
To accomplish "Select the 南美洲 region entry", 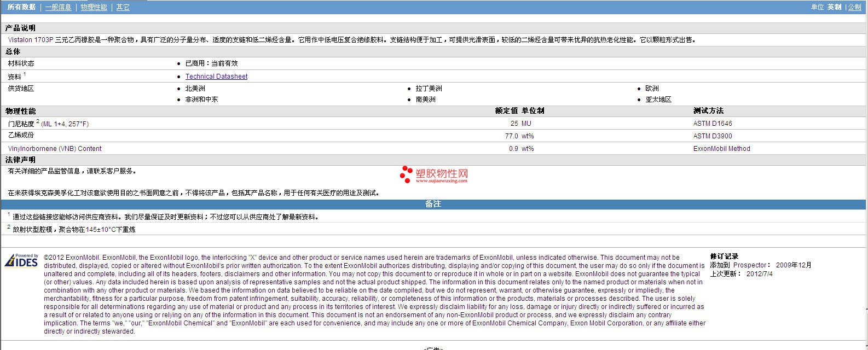I will (x=425, y=100).
